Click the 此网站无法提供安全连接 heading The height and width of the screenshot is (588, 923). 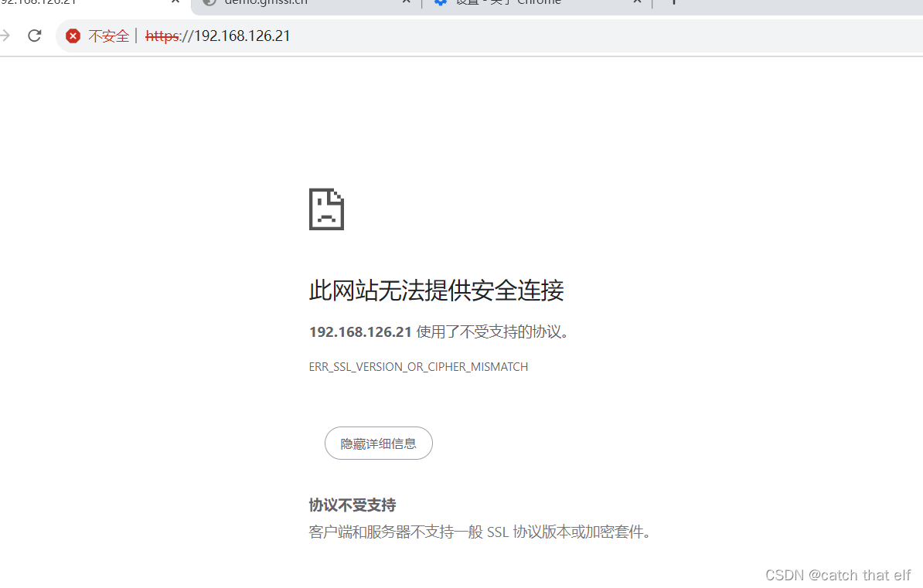436,291
